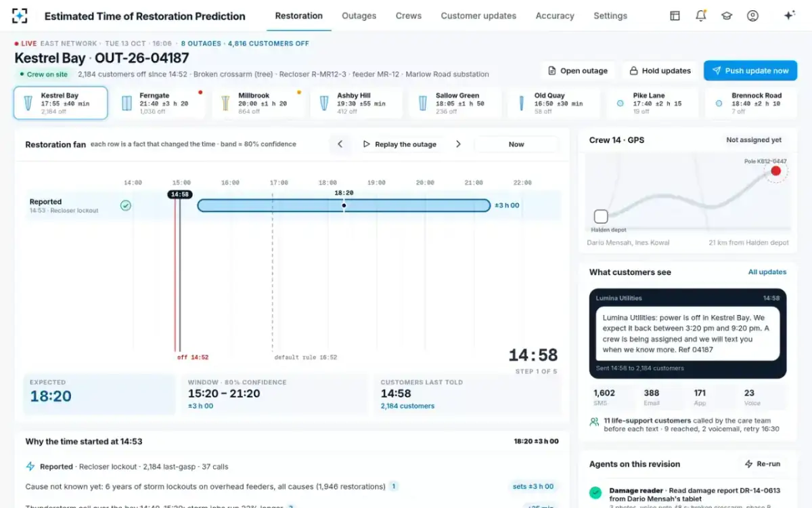Click the sparkle assistant icon
The height and width of the screenshot is (508, 812).
tap(789, 16)
